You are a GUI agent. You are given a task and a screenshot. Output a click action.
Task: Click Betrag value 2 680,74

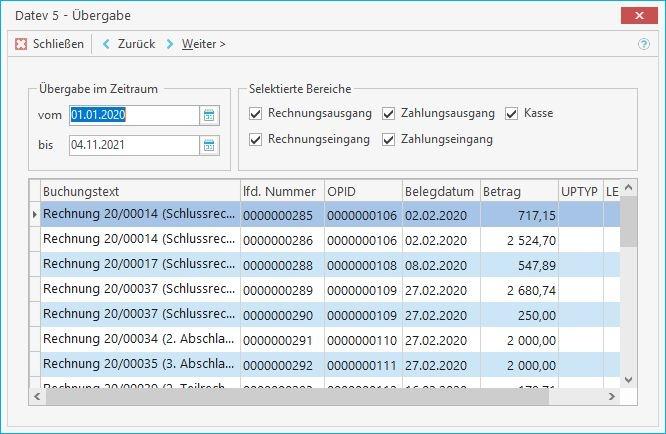click(x=519, y=290)
